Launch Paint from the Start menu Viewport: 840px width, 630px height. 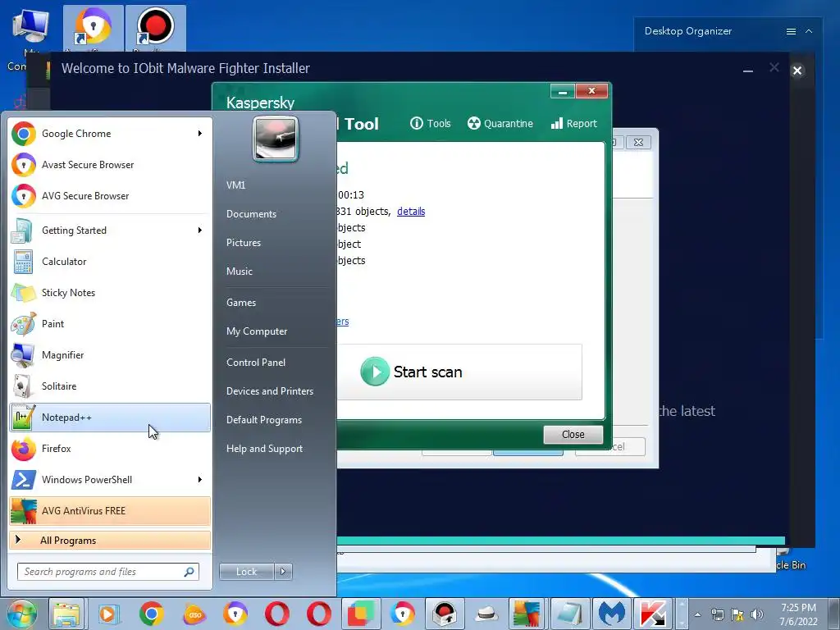click(110, 323)
